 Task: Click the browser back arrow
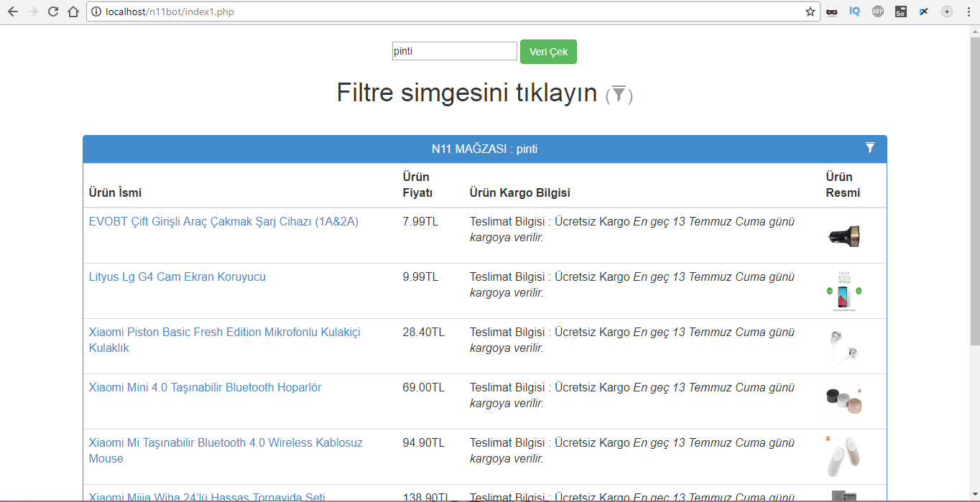[12, 11]
